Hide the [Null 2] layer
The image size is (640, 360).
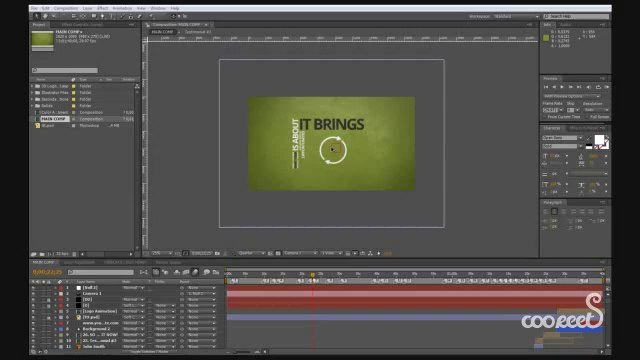click(x=33, y=288)
